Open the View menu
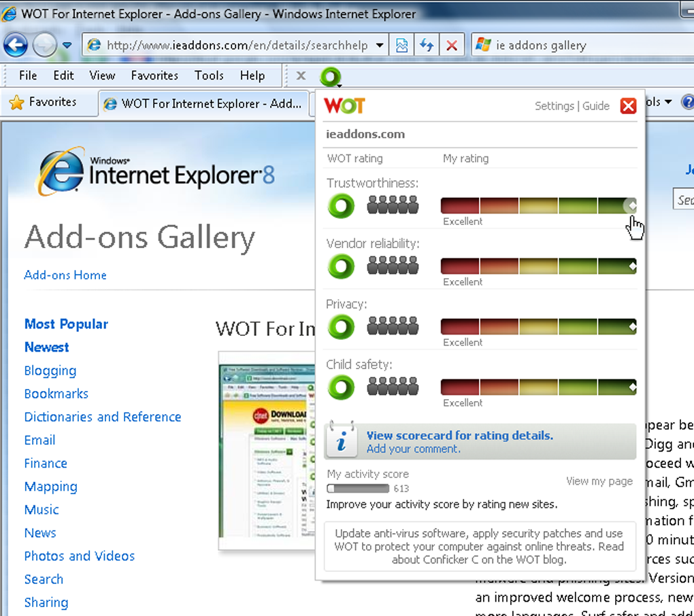 click(102, 75)
